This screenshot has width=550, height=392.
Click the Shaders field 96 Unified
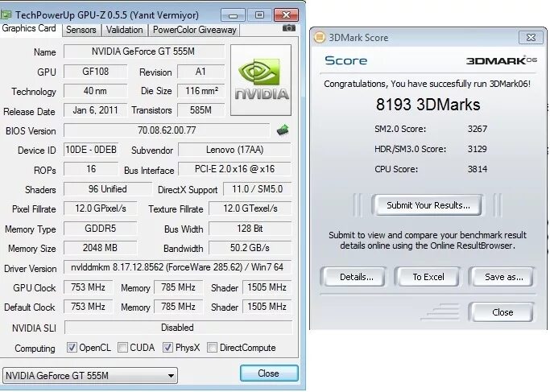pos(108,189)
